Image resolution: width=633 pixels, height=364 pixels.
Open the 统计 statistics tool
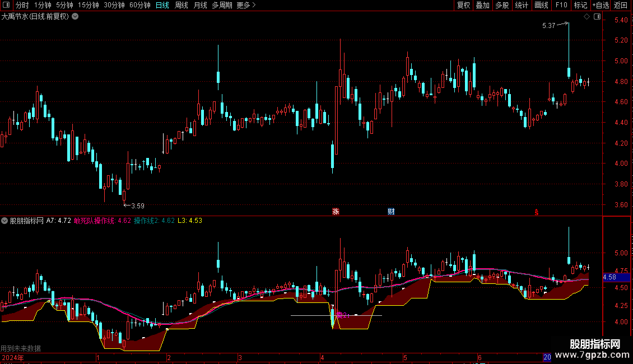coord(522,5)
